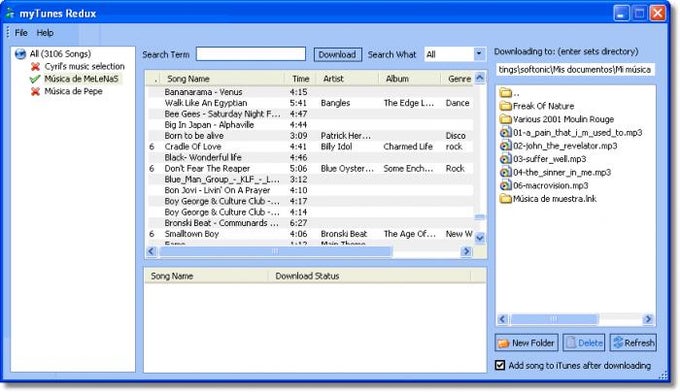The width and height of the screenshot is (680, 392).
Task: Click Bronski Beat artist cell
Action: coord(344,234)
